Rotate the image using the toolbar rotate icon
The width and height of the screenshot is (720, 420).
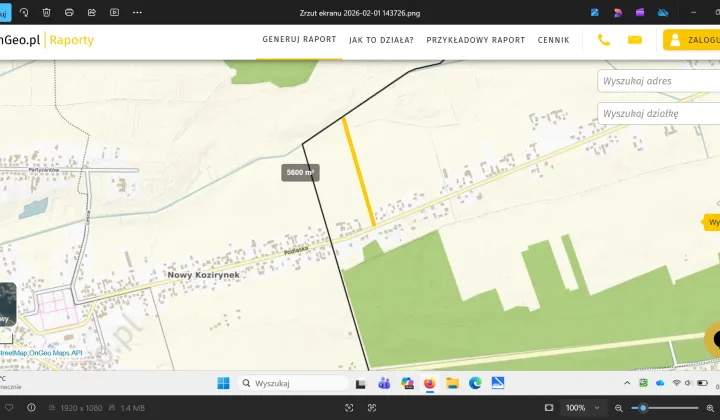tap(23, 13)
